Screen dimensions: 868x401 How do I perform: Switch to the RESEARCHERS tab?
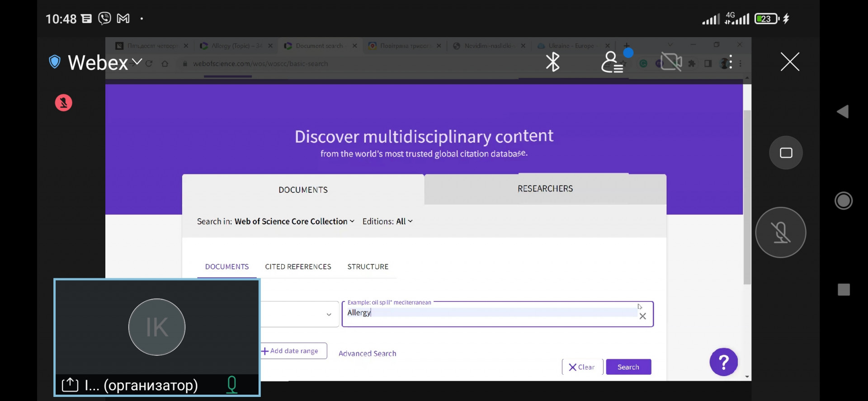coord(545,189)
